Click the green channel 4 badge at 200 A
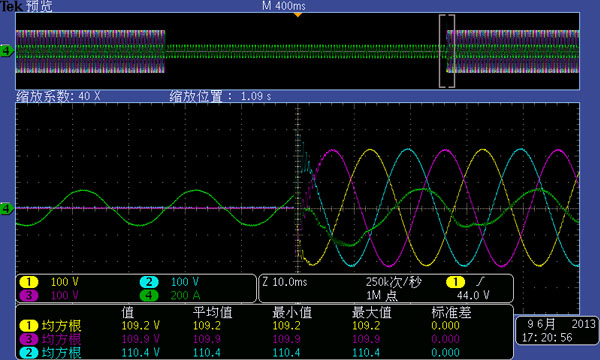 click(x=149, y=295)
